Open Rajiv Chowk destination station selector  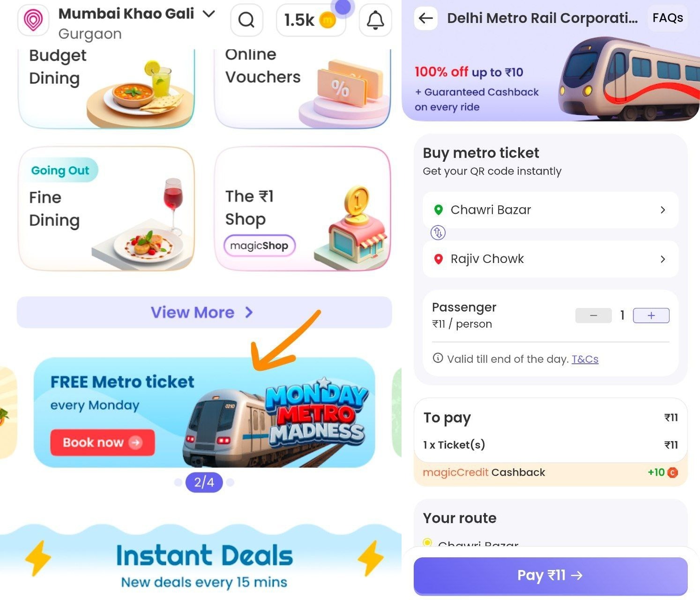tap(551, 259)
